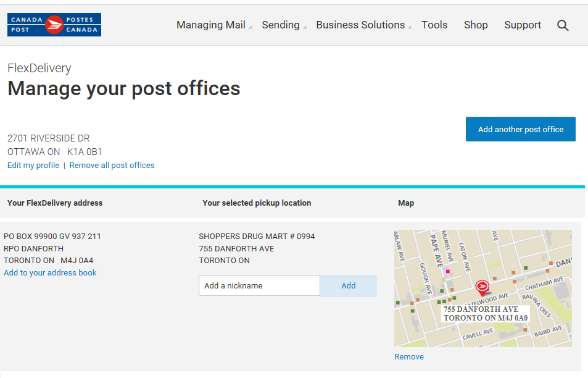588x378 pixels.
Task: Focus the Add a nickname field
Action: click(259, 285)
